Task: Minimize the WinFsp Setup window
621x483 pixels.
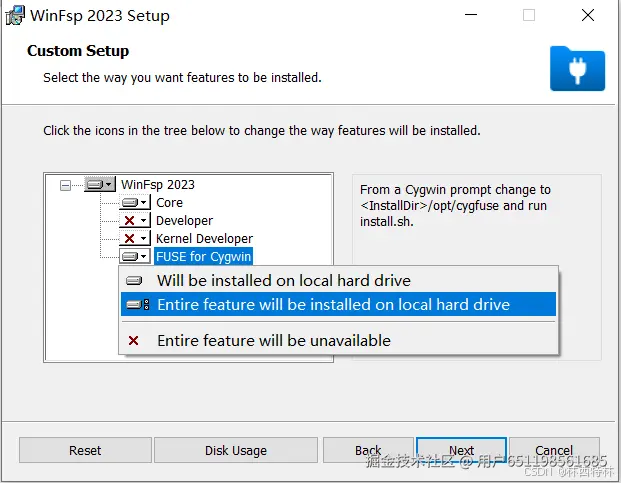Action: [x=471, y=15]
